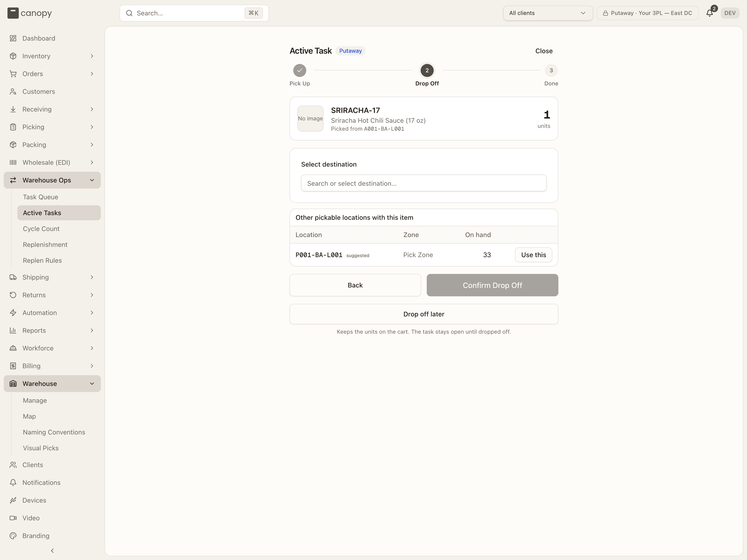Click the Clients people icon
Viewport: 747px width, 560px height.
(13, 465)
